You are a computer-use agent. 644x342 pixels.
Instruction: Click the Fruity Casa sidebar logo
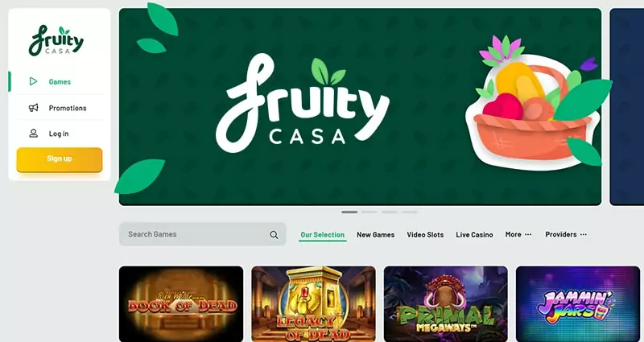pyautogui.click(x=56, y=41)
